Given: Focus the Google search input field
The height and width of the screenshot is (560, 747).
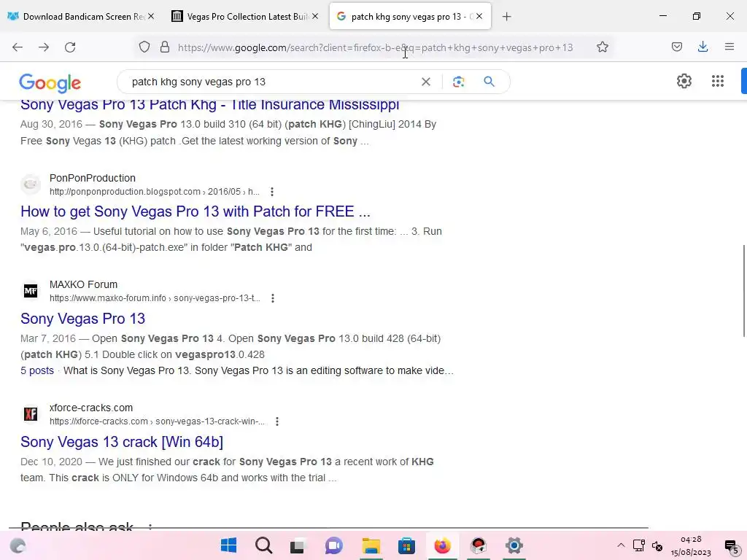Looking at the screenshot, I should click(x=271, y=82).
